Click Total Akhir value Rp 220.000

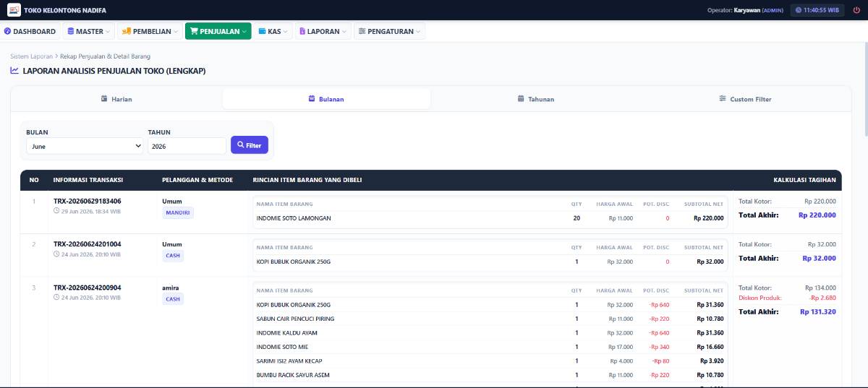817,215
